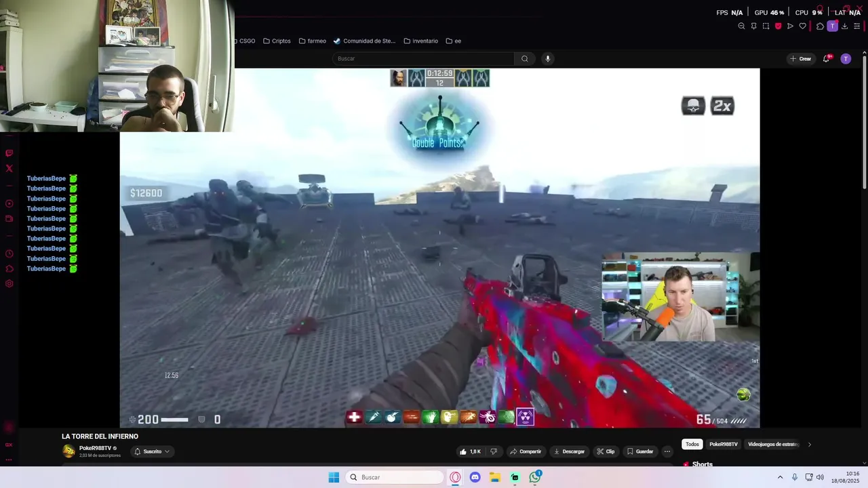This screenshot has width=868, height=488.
Task: Open the ee bookmarks folder
Action: (454, 41)
